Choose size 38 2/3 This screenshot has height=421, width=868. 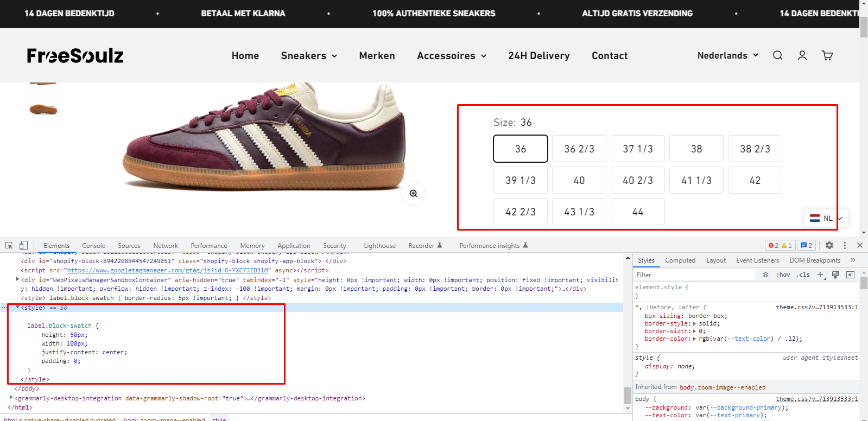pos(755,149)
